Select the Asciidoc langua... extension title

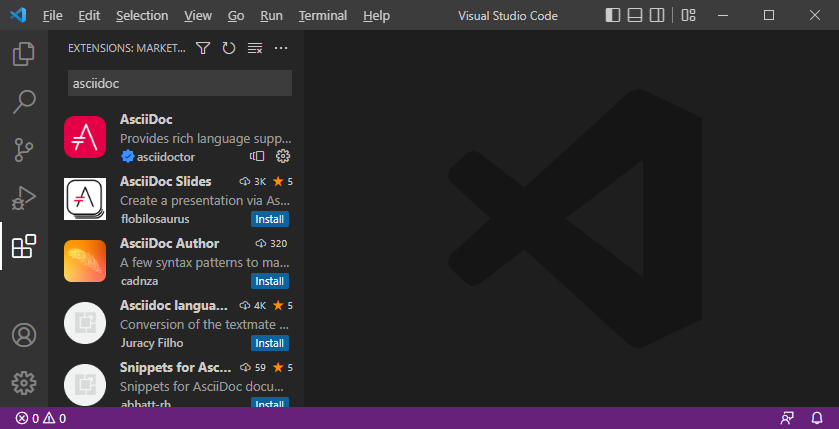click(174, 305)
